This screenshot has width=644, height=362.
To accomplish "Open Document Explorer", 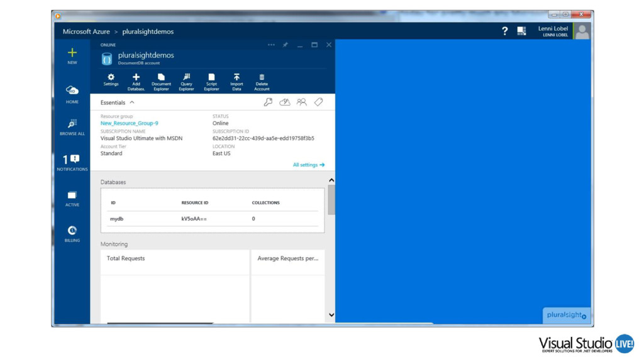I will (161, 82).
